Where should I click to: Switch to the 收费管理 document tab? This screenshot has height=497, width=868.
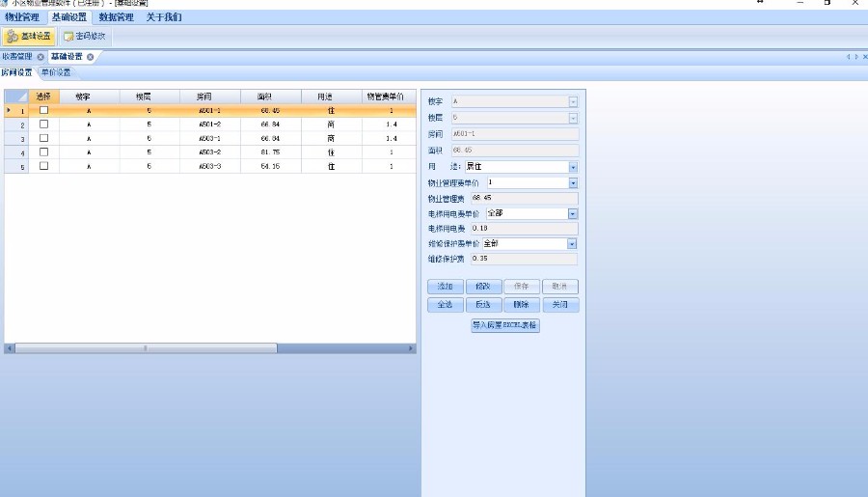tap(17, 57)
